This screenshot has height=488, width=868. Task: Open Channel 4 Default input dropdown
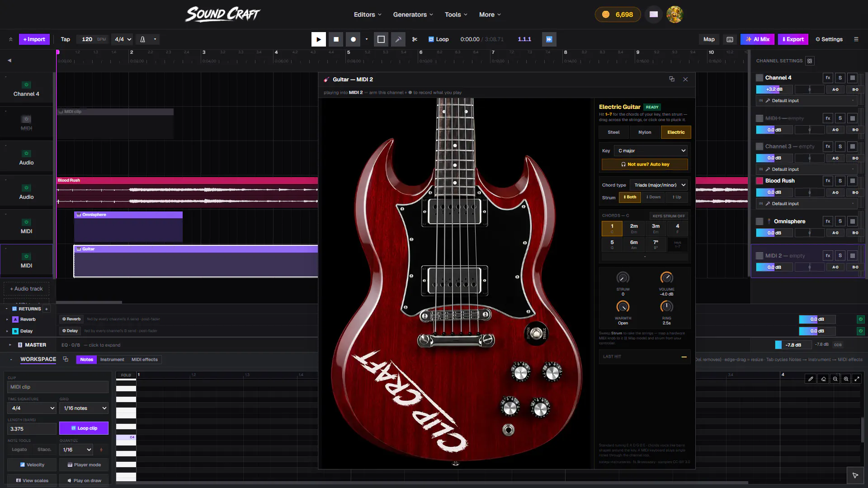tap(807, 101)
